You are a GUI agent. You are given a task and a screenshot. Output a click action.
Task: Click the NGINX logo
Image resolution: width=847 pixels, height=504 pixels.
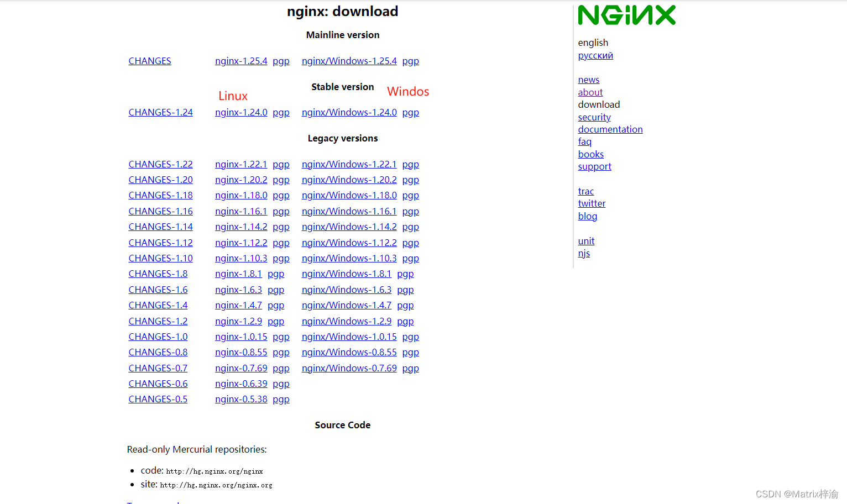tap(627, 15)
